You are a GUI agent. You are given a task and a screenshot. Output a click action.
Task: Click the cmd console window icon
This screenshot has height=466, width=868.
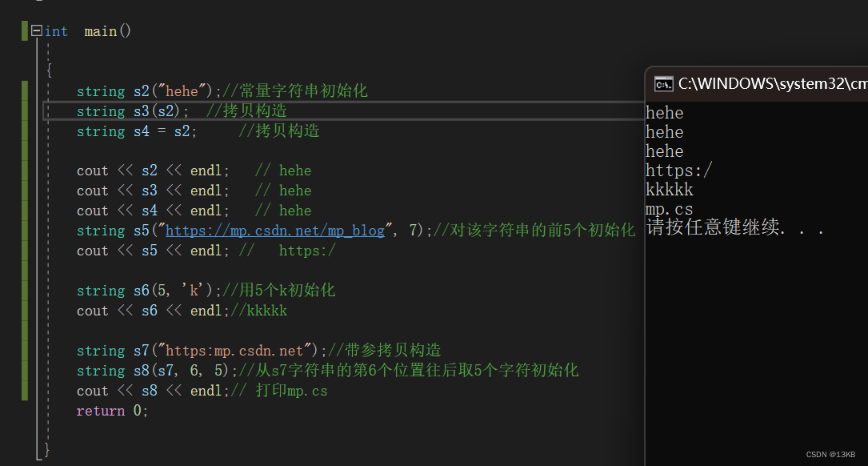pos(663,83)
